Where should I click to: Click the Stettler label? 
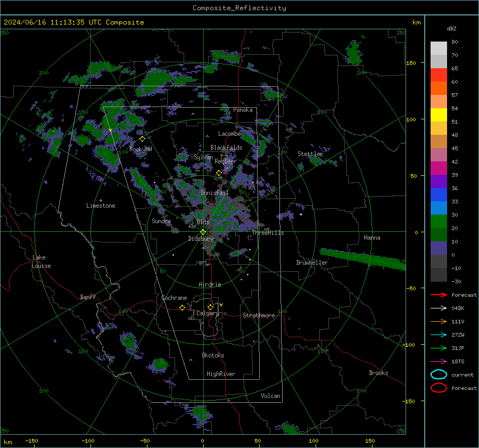tap(310, 154)
